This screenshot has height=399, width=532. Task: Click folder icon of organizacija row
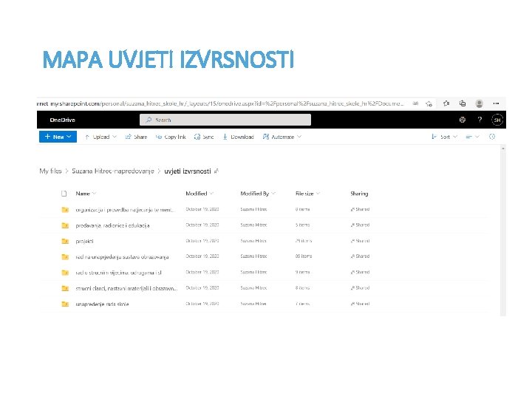(65, 210)
